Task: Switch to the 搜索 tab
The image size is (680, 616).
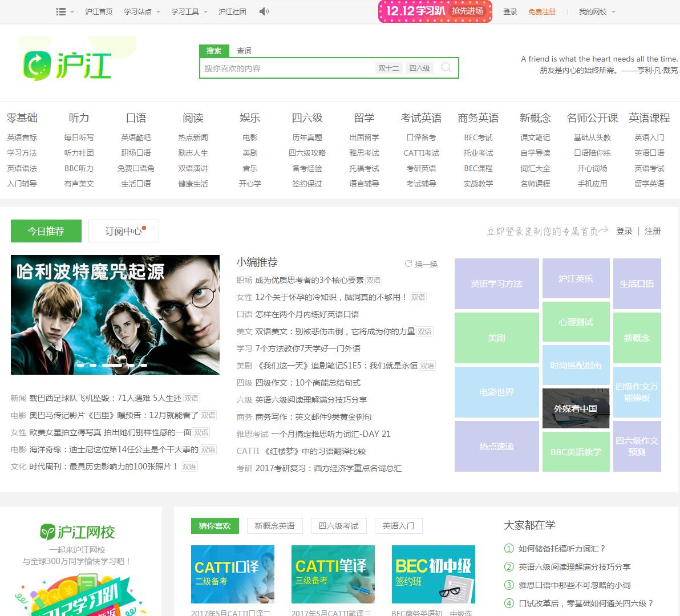Action: point(214,51)
